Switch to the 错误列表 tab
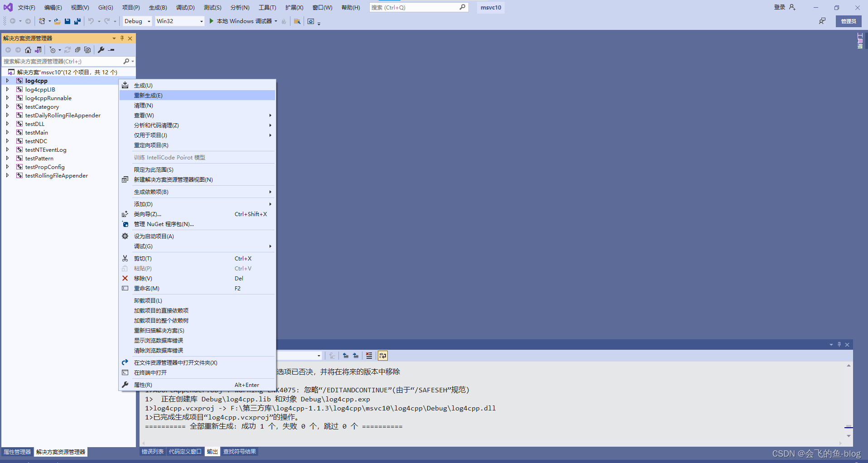Viewport: 868px width, 463px height. click(152, 452)
